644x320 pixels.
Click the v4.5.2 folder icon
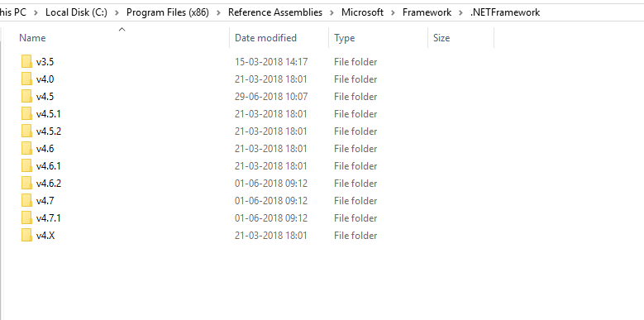(x=26, y=131)
